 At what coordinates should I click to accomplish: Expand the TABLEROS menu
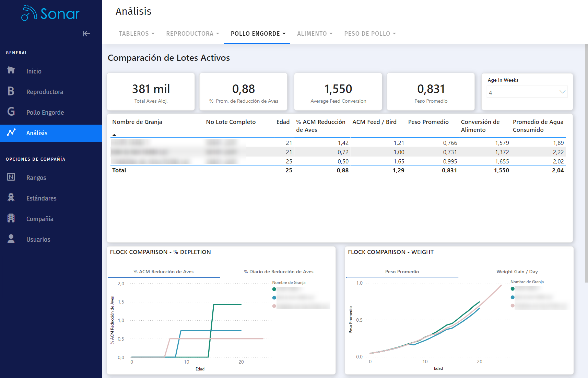click(x=137, y=34)
